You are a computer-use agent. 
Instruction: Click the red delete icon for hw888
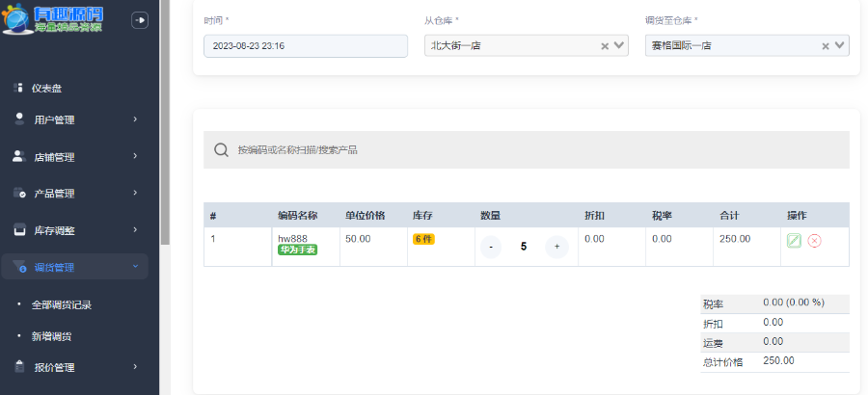coord(814,241)
